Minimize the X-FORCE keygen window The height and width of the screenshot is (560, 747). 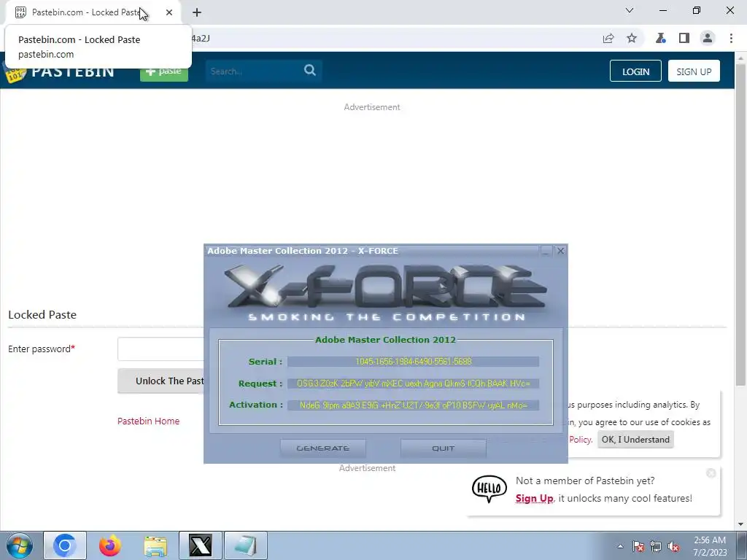pyautogui.click(x=546, y=251)
